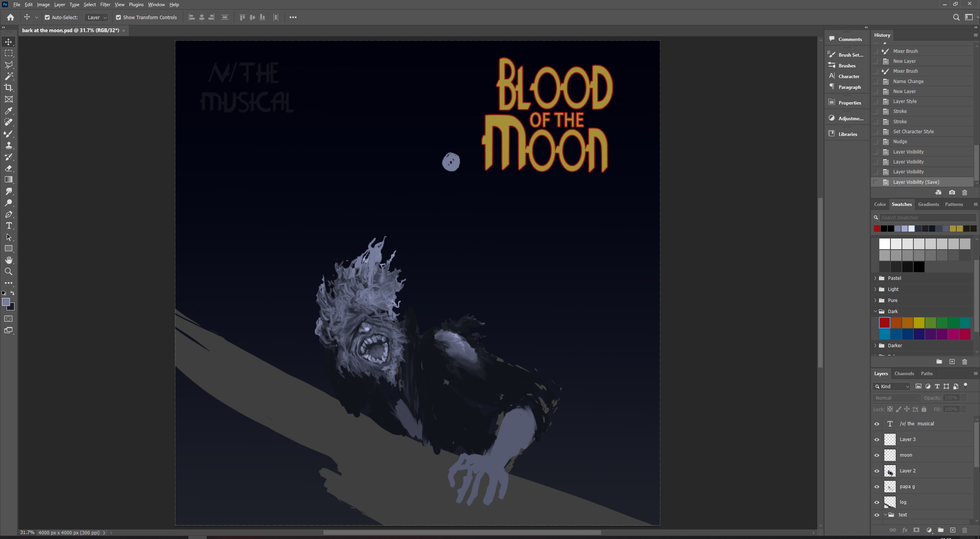
Task: Open Auto-Select Layer dropdown
Action: coord(96,17)
